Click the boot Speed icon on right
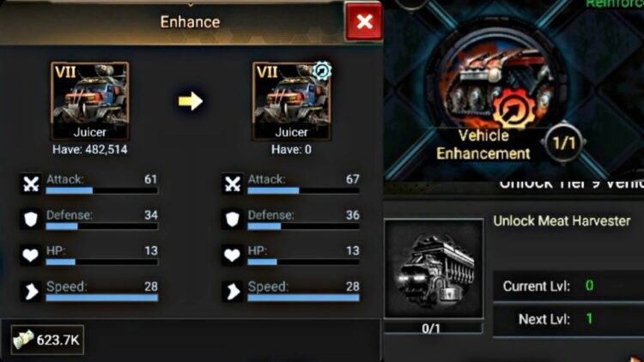Image resolution: width=644 pixels, height=362 pixels. pos(233,291)
